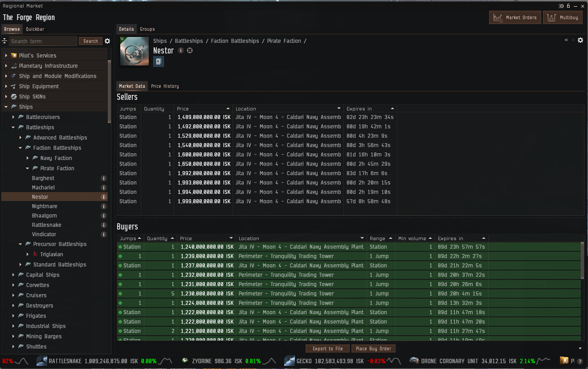Click the Gecko icon on the price ticker

(x=290, y=361)
